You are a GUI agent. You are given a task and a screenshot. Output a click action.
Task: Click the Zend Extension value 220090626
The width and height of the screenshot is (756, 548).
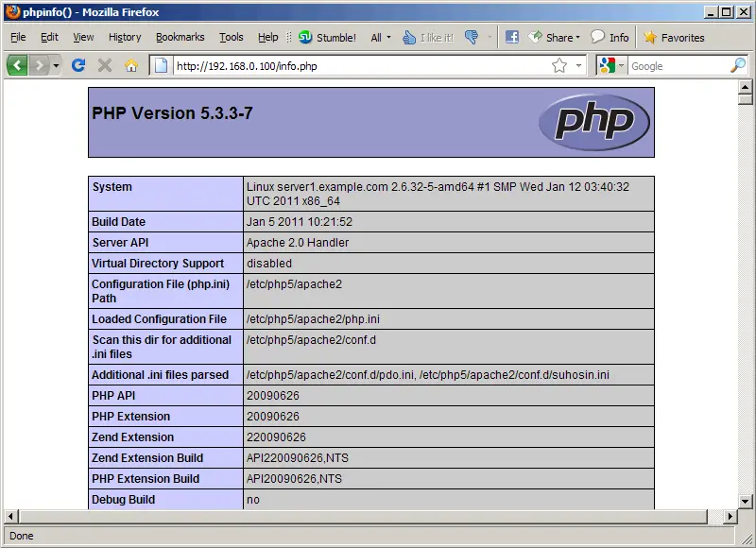pos(276,437)
